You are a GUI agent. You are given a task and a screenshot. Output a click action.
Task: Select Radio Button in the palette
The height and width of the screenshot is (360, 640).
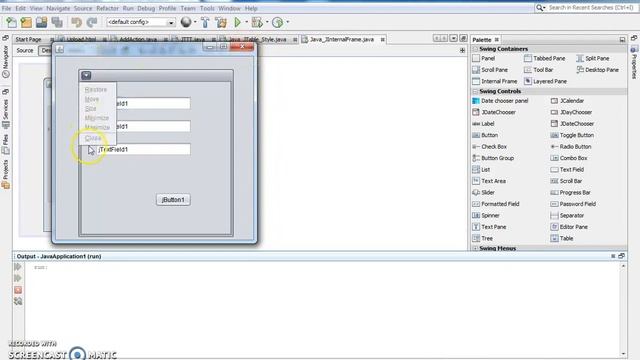pos(571,147)
